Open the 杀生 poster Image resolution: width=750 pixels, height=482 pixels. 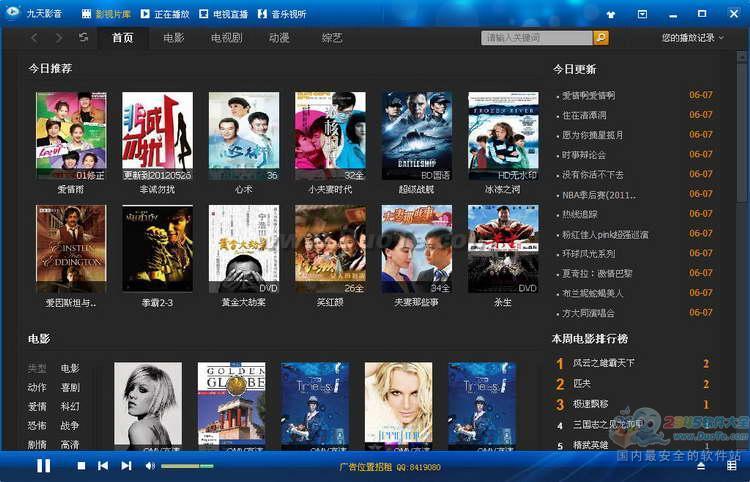(503, 249)
